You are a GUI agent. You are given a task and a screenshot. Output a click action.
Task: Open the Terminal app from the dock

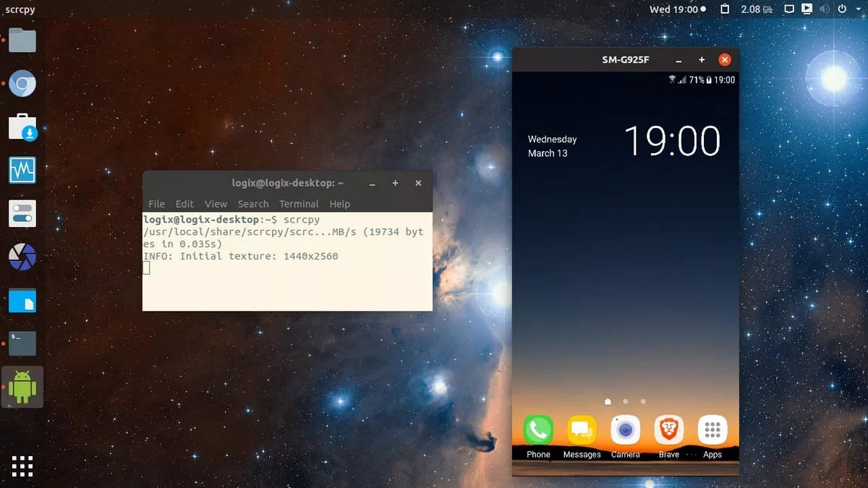click(22, 343)
